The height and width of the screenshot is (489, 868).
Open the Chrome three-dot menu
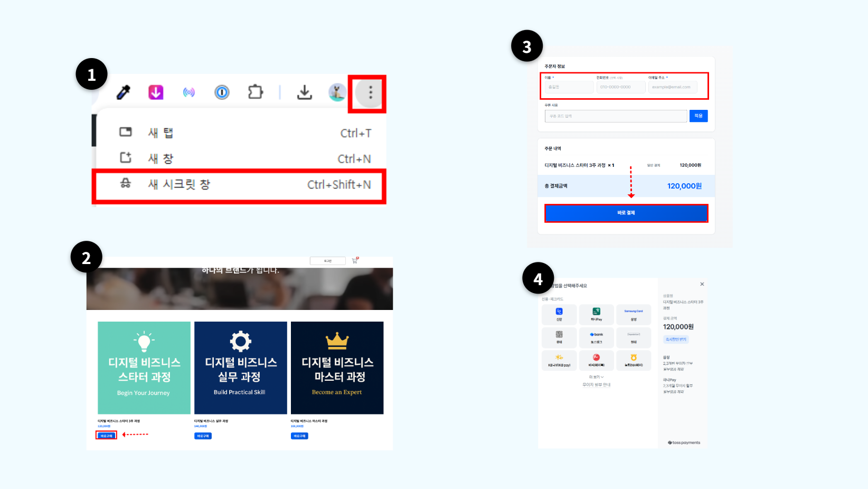coord(370,92)
